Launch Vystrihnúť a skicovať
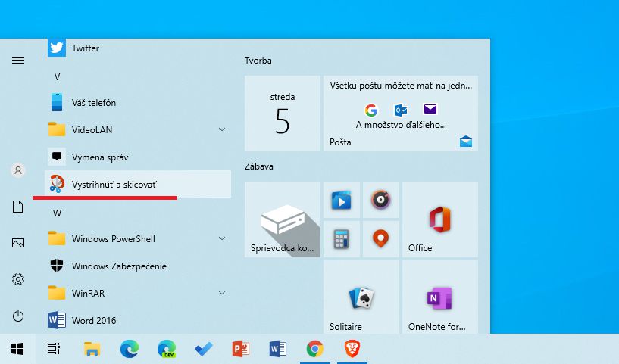This screenshot has height=364, width=619. click(x=138, y=184)
